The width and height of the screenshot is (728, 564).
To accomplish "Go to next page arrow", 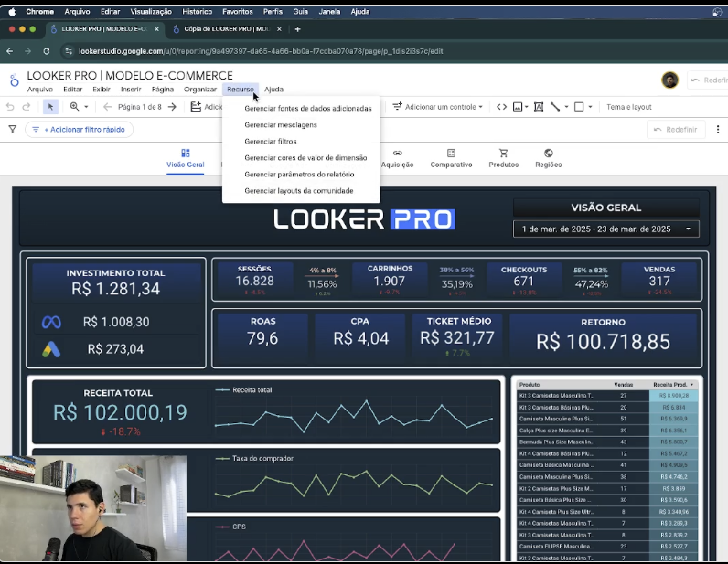I will [172, 107].
